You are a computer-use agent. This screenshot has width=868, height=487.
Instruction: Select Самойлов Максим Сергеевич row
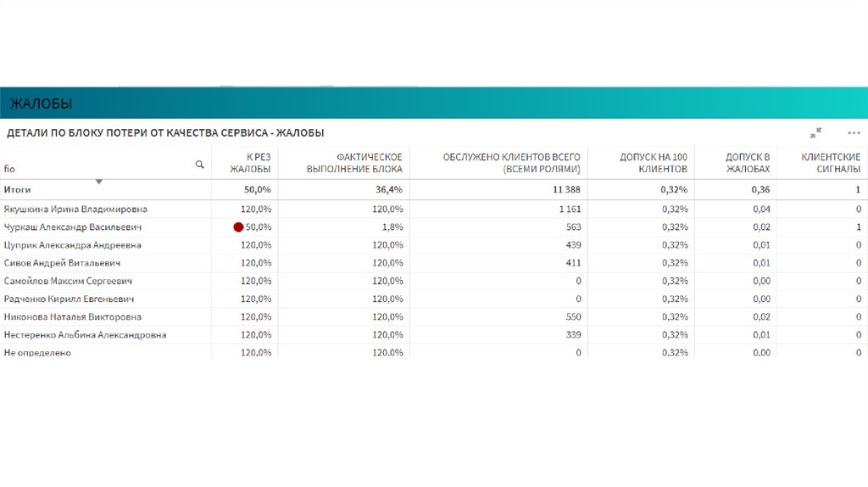coord(69,281)
